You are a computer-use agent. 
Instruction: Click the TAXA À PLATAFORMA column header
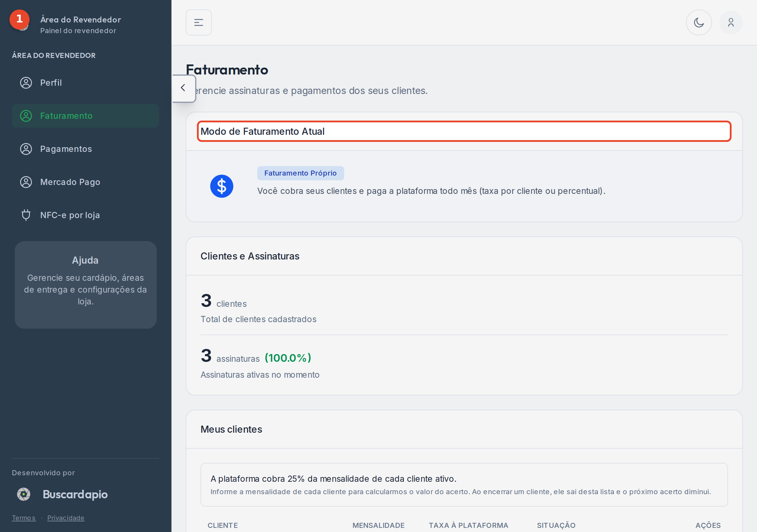tap(468, 525)
